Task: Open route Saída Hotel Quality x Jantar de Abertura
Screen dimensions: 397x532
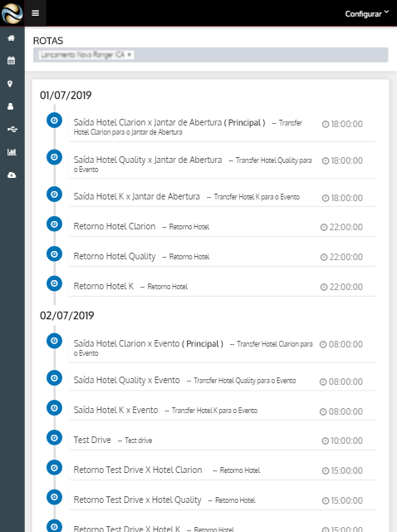Action: (222, 164)
